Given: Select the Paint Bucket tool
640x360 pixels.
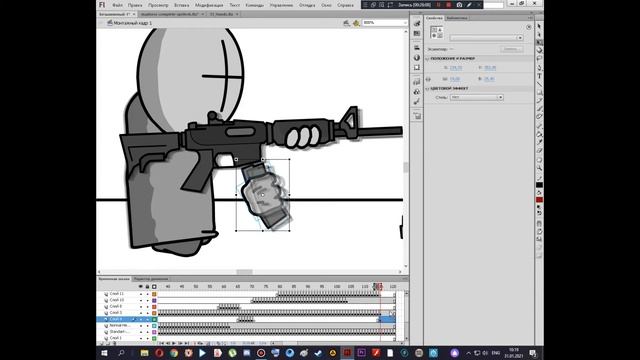Looking at the screenshot, I should click(x=539, y=134).
